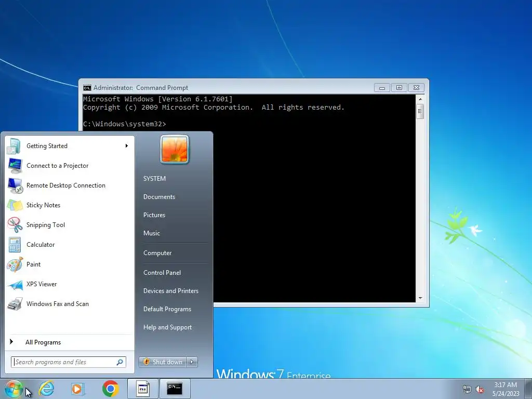Click the Command Prompt title bar icon
Viewport: 532px width, 399px height.
coord(87,88)
